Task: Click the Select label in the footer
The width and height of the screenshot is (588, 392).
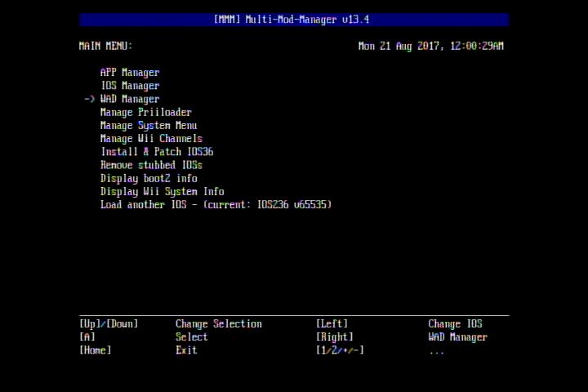Action: click(192, 336)
